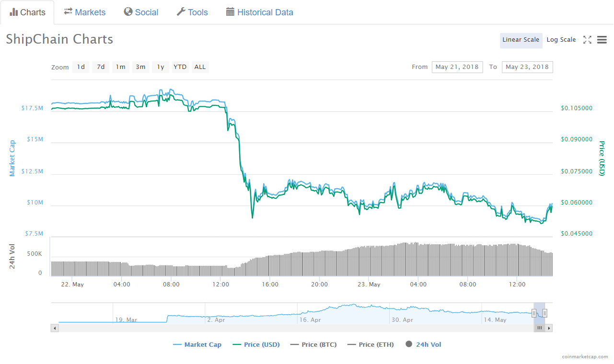Viewport: 614px width, 364px height.
Task: Toggle Market Cap series in legend
Action: click(197, 344)
